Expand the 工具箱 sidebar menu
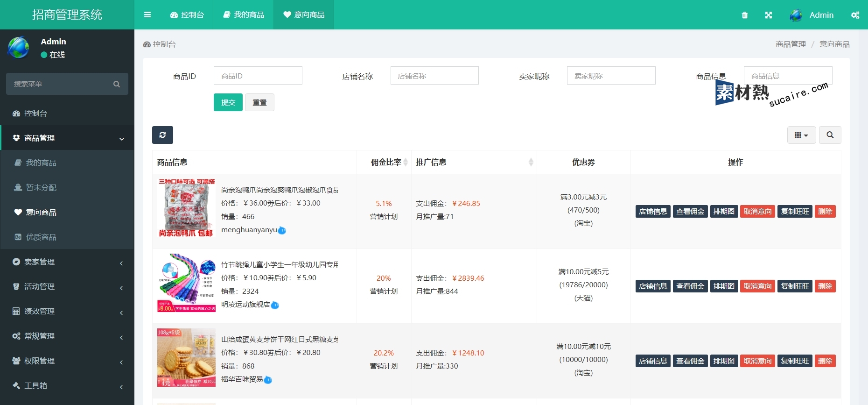The width and height of the screenshot is (868, 405). click(67, 385)
